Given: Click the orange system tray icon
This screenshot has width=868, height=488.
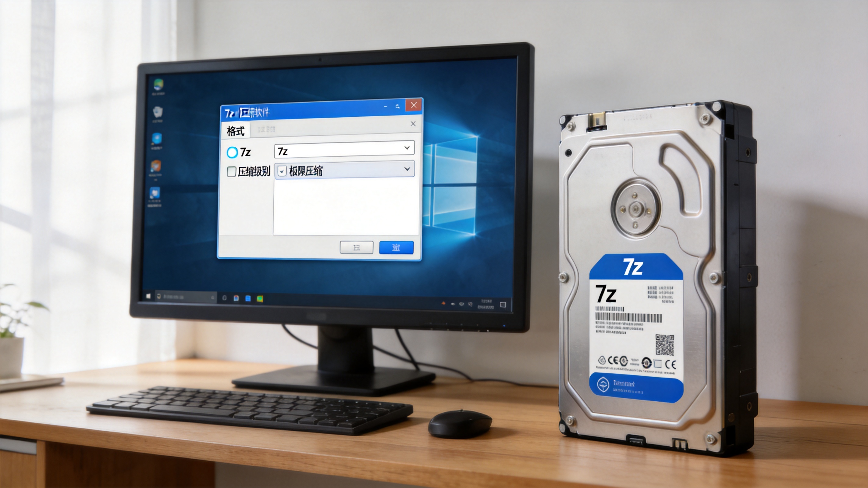Looking at the screenshot, I should [x=443, y=303].
